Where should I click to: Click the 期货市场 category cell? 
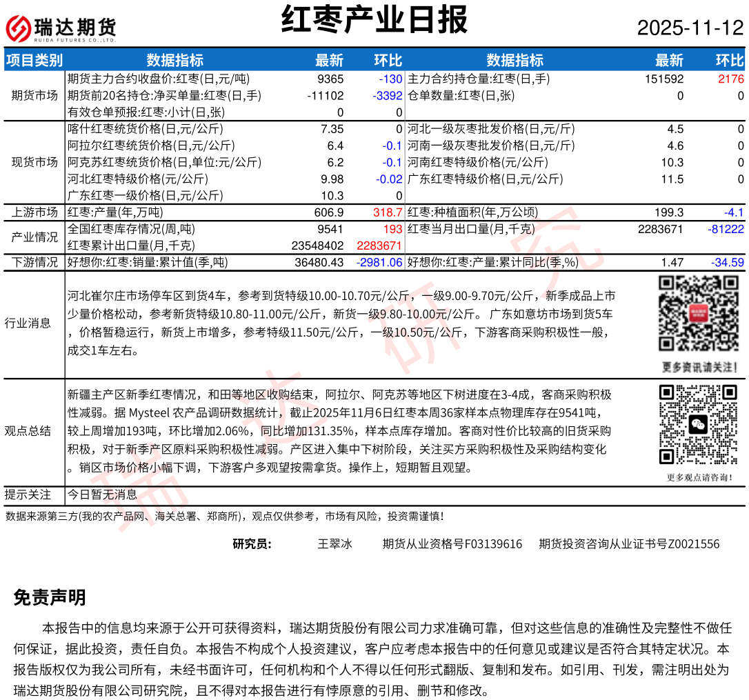[34, 95]
